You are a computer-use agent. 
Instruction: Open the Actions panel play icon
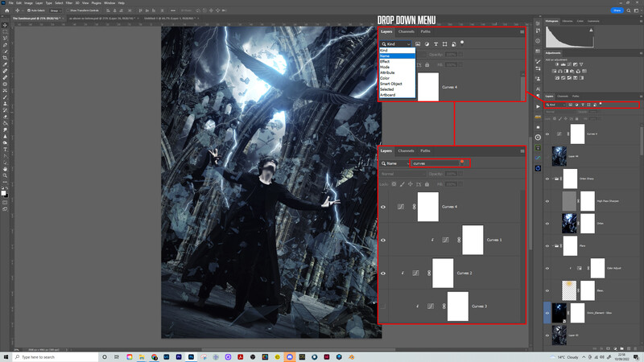[x=538, y=106]
